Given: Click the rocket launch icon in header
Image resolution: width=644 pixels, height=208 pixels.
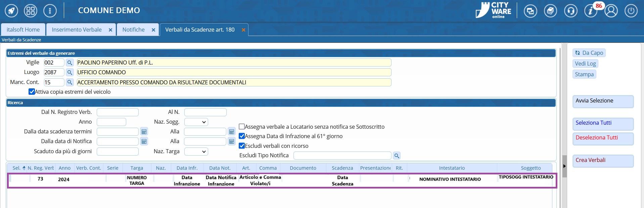Looking at the screenshot, I should pyautogui.click(x=11, y=11).
